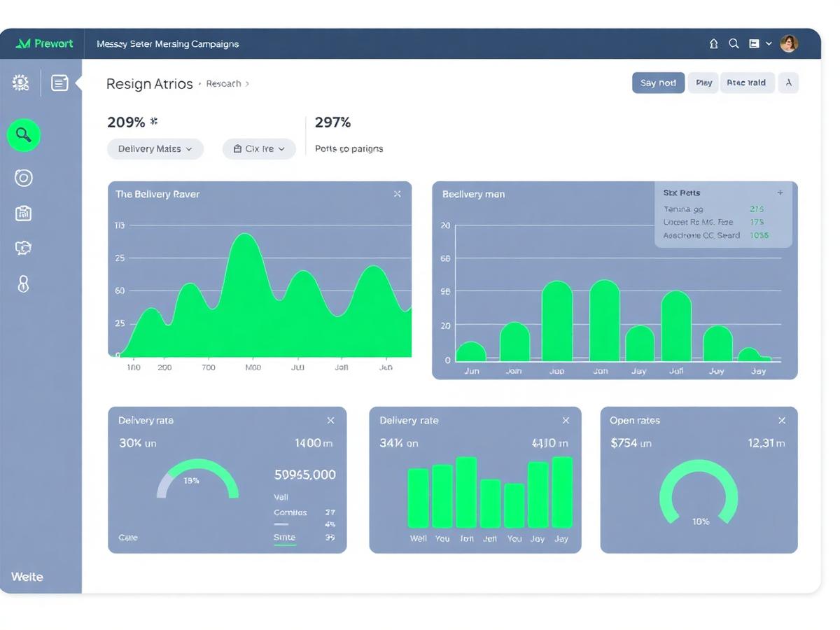This screenshot has height=630, width=840.
Task: Click the 50965,000 value
Action: point(305,475)
